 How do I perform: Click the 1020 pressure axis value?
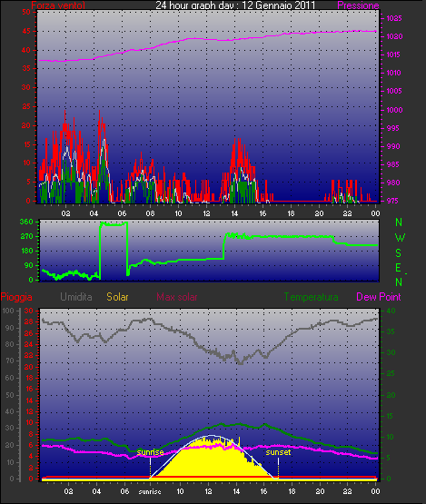coord(394,36)
